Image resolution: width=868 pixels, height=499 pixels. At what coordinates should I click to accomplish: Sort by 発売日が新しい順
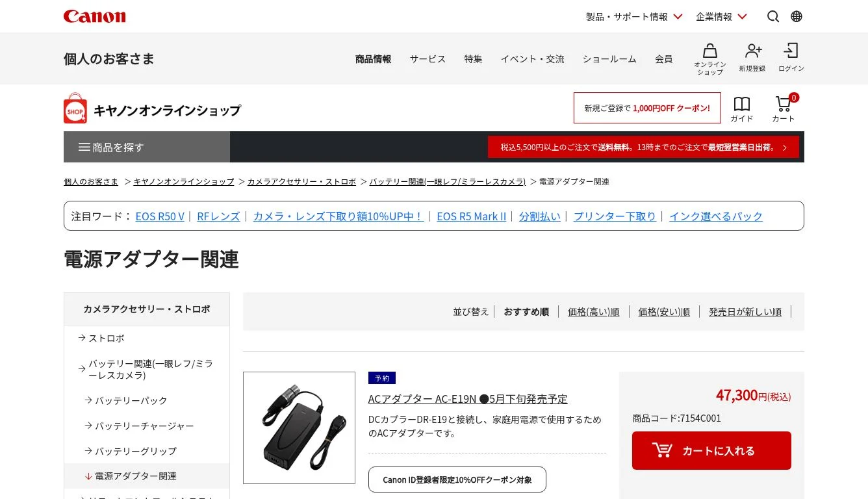745,312
